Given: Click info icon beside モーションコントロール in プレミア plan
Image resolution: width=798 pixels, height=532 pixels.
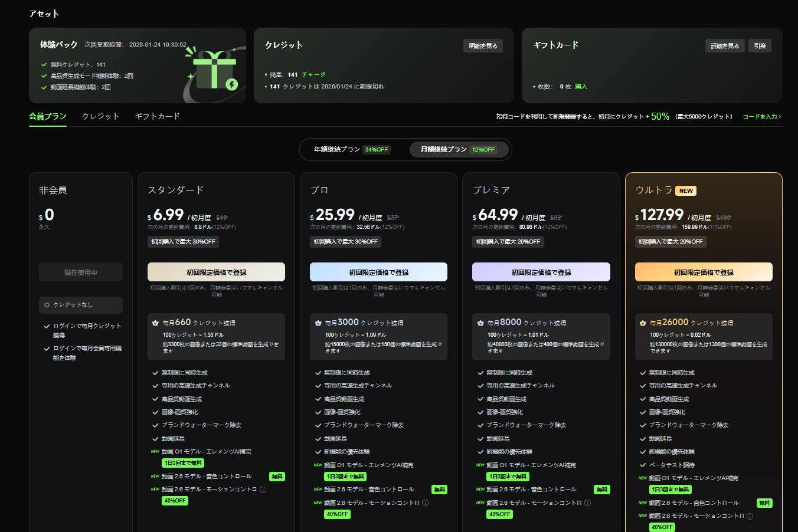Looking at the screenshot, I should click(587, 503).
